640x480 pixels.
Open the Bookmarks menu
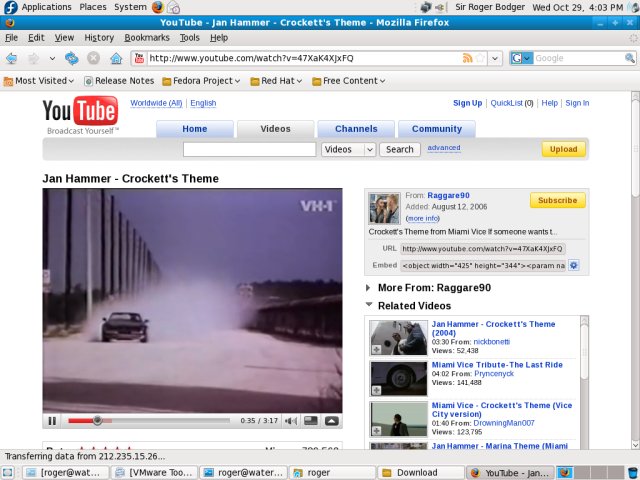pos(147,38)
